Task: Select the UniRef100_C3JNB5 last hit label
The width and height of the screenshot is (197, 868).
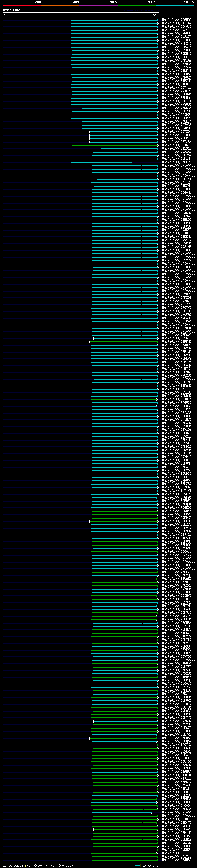Action: coord(177,860)
